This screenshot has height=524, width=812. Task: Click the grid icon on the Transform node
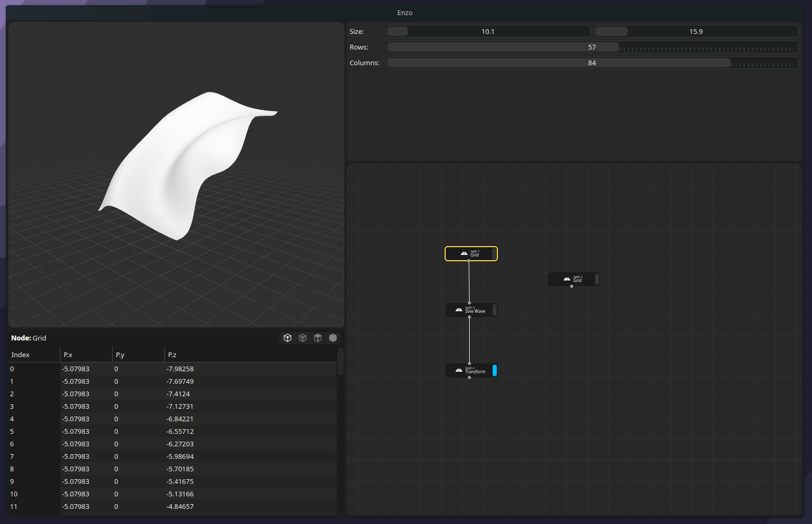coord(459,370)
